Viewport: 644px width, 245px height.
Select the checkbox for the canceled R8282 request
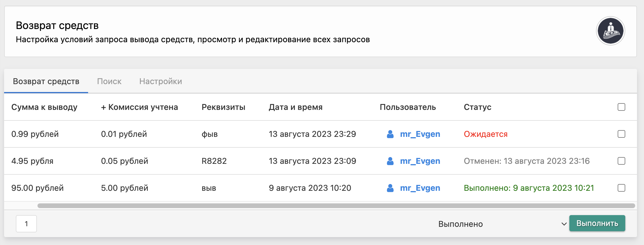click(x=621, y=161)
